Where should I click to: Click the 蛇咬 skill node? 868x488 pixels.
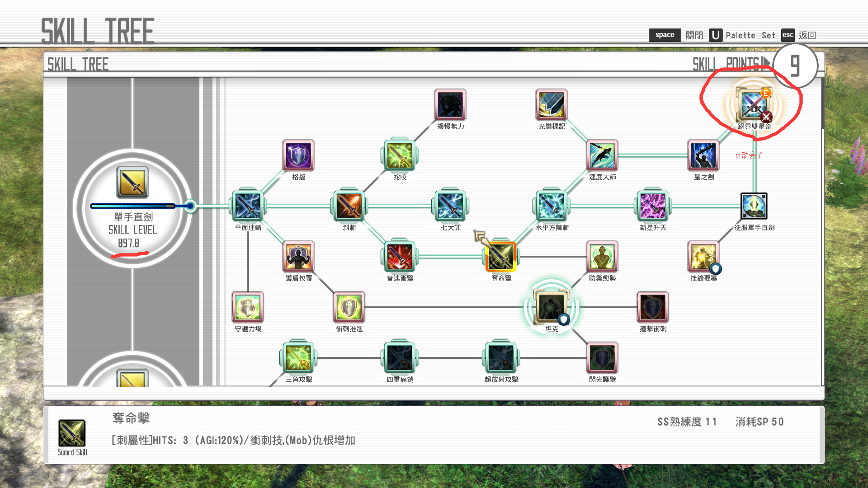pyautogui.click(x=400, y=155)
